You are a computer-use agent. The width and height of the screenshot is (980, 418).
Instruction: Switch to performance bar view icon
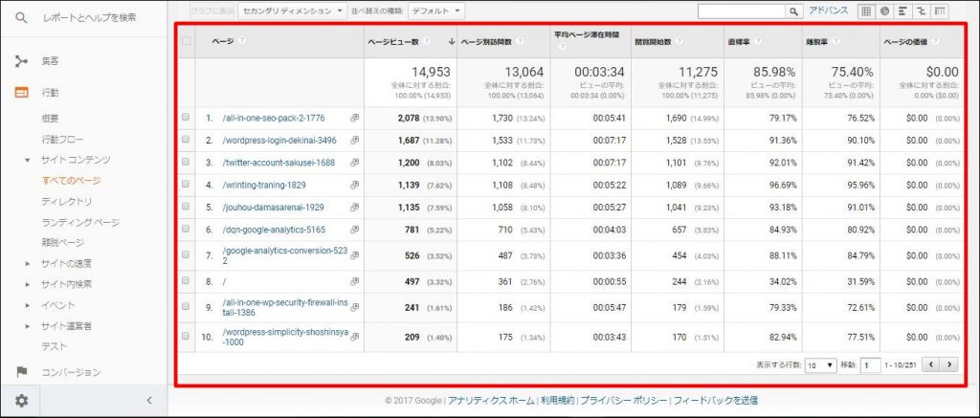[x=902, y=11]
